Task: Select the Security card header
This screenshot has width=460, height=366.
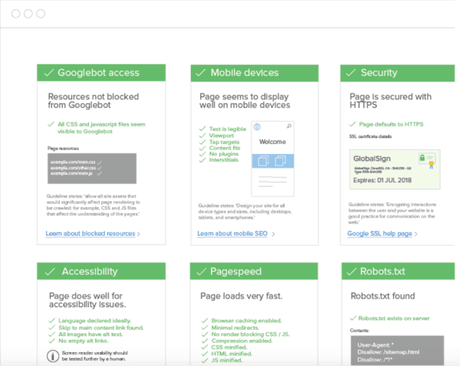Action: tap(397, 73)
